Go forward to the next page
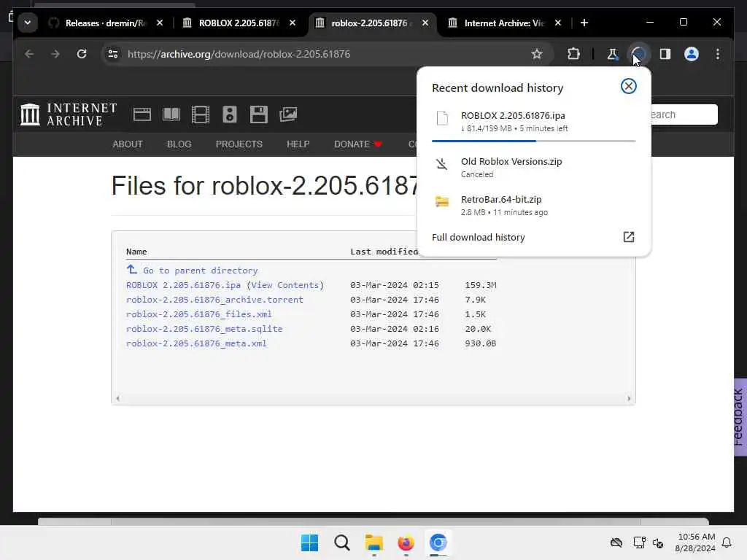This screenshot has width=747, height=560. (55, 54)
